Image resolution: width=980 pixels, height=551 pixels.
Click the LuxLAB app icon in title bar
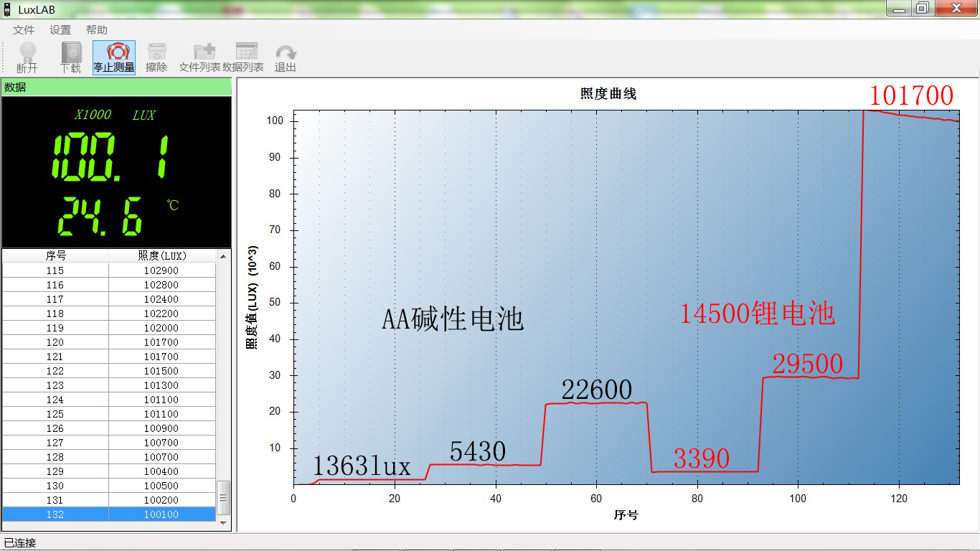8,9
